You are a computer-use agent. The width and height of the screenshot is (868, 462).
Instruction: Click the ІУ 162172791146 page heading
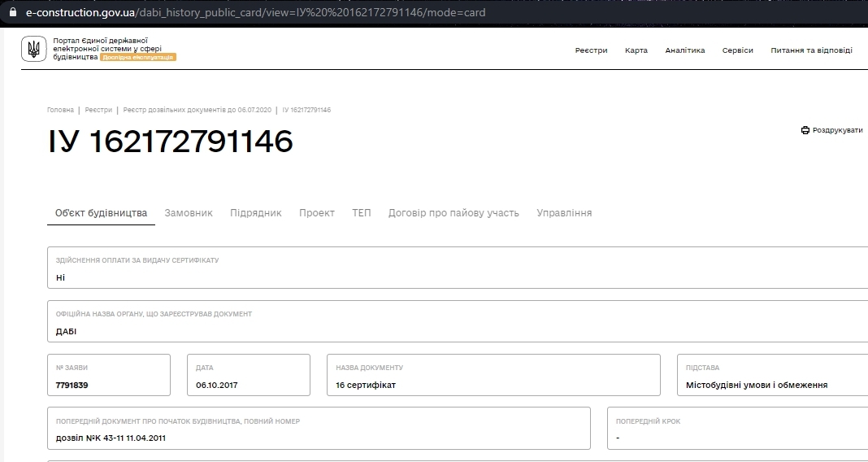click(x=171, y=141)
